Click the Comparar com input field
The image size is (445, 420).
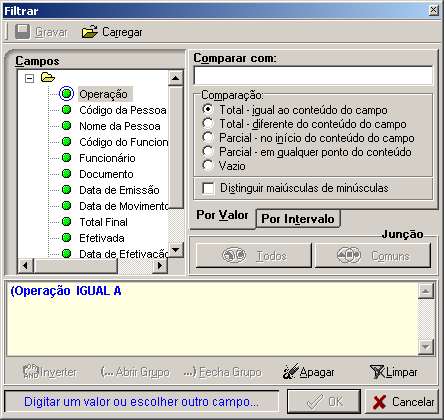point(313,75)
